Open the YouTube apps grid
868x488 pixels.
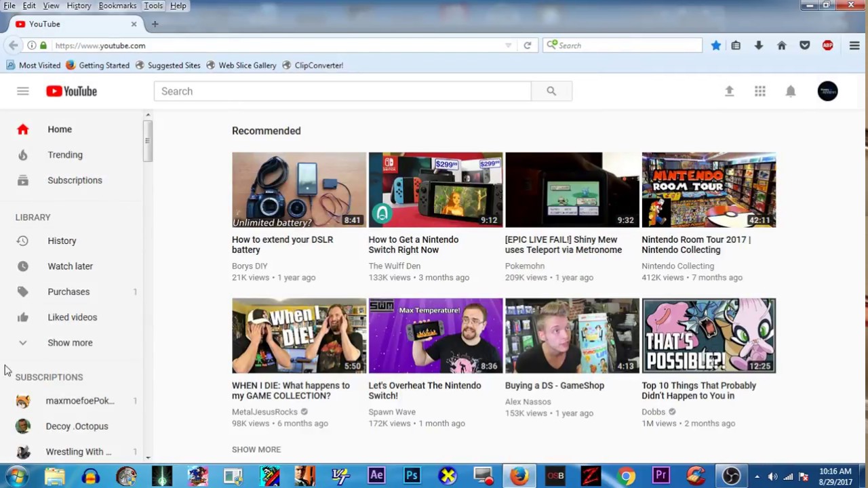pyautogui.click(x=760, y=91)
